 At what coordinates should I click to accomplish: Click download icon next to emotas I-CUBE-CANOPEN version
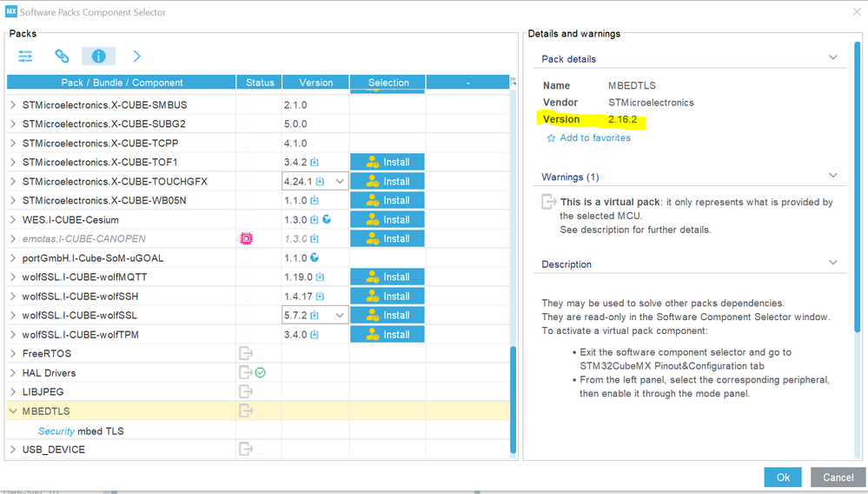(315, 238)
